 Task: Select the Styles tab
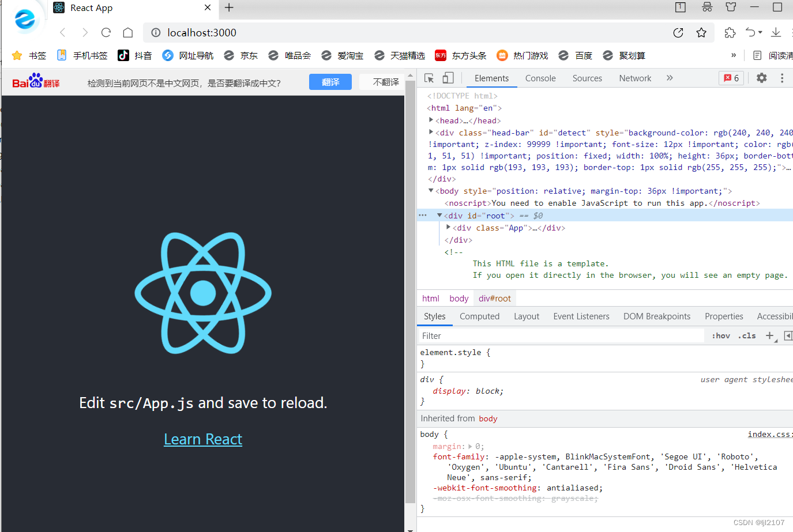tap(435, 316)
